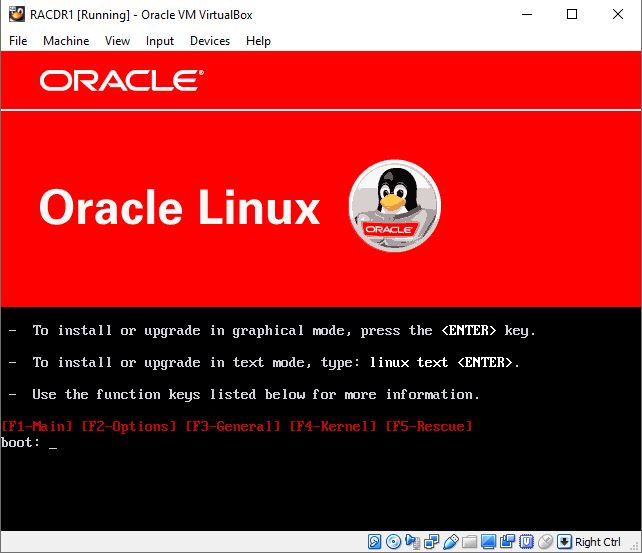Click the F3-General help key label
This screenshot has width=642, height=553.
coord(233,427)
